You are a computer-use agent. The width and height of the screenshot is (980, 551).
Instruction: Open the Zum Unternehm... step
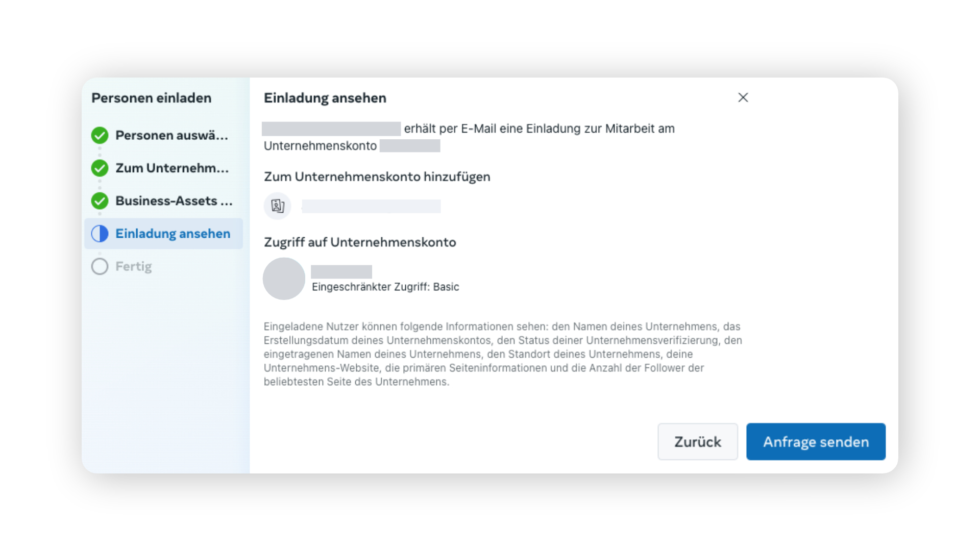click(163, 168)
